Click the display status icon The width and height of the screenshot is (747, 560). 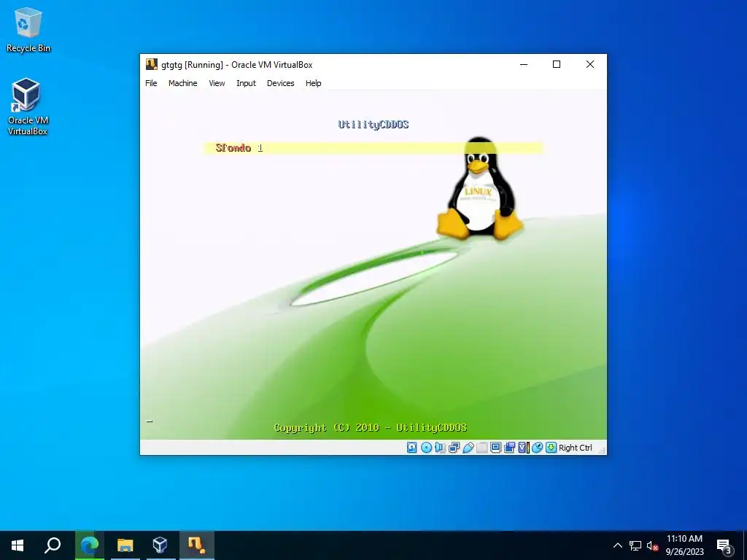coord(495,448)
